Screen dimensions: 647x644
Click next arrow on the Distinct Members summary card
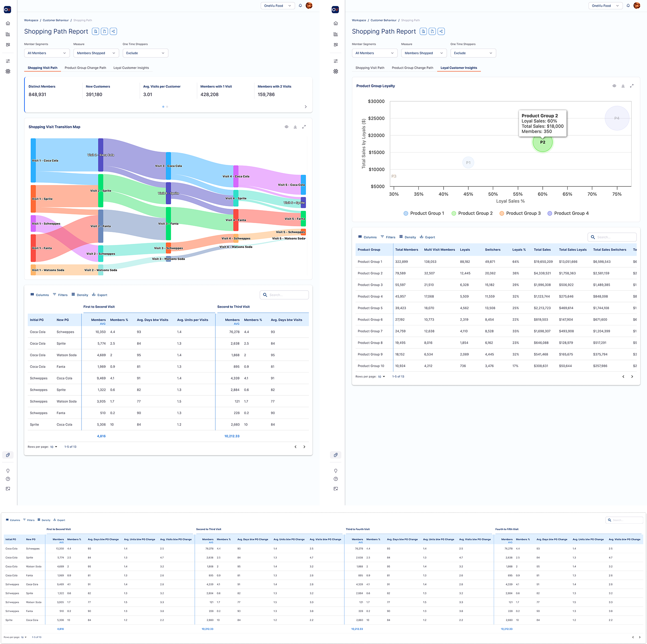306,107
